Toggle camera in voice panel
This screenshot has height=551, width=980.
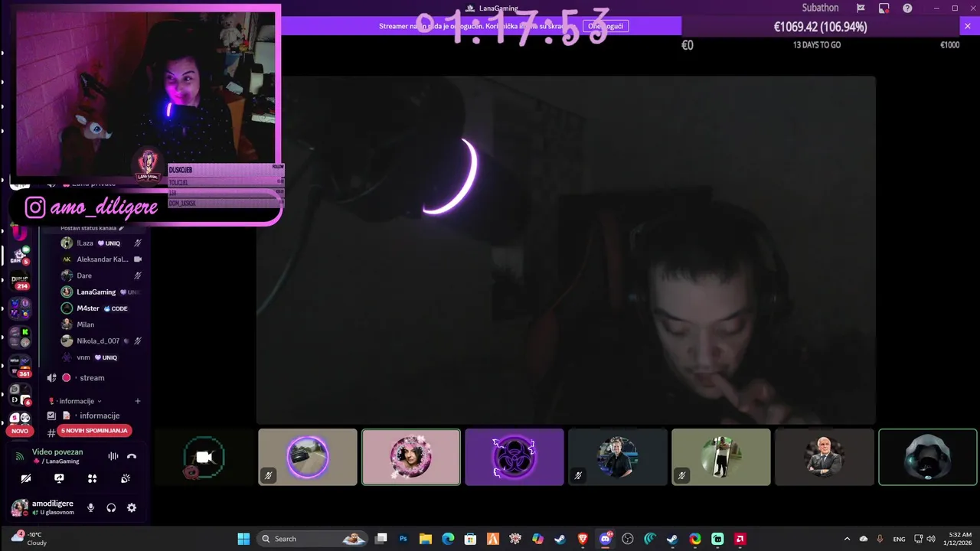(26, 478)
